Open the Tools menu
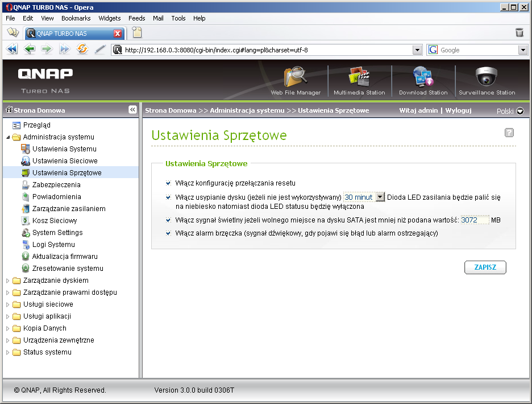Image resolution: width=532 pixels, height=404 pixels. click(178, 18)
